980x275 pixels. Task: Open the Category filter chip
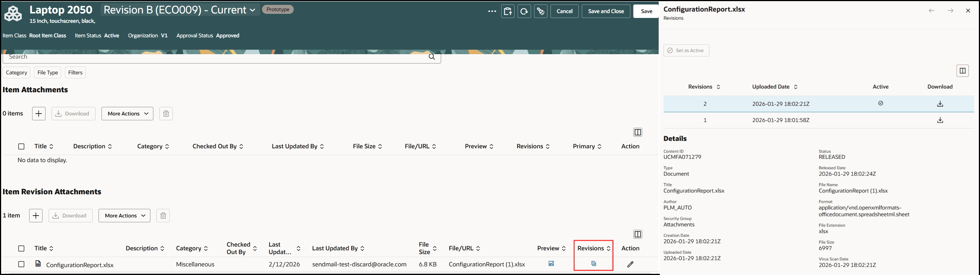click(x=16, y=72)
